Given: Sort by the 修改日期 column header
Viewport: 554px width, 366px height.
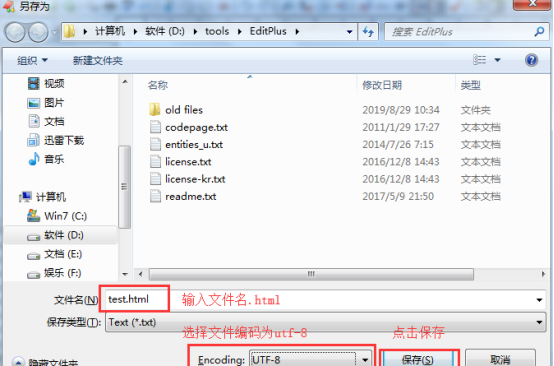Looking at the screenshot, I should (382, 85).
